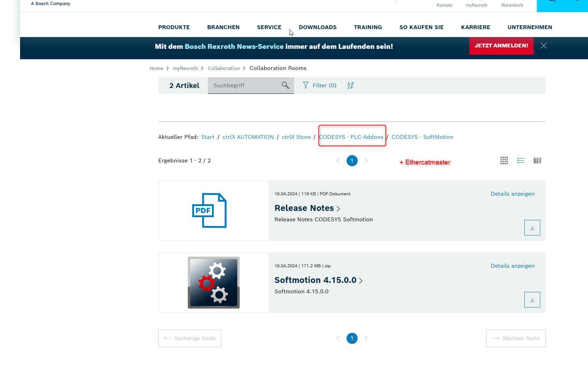Click bottom pagination next arrow

366,338
